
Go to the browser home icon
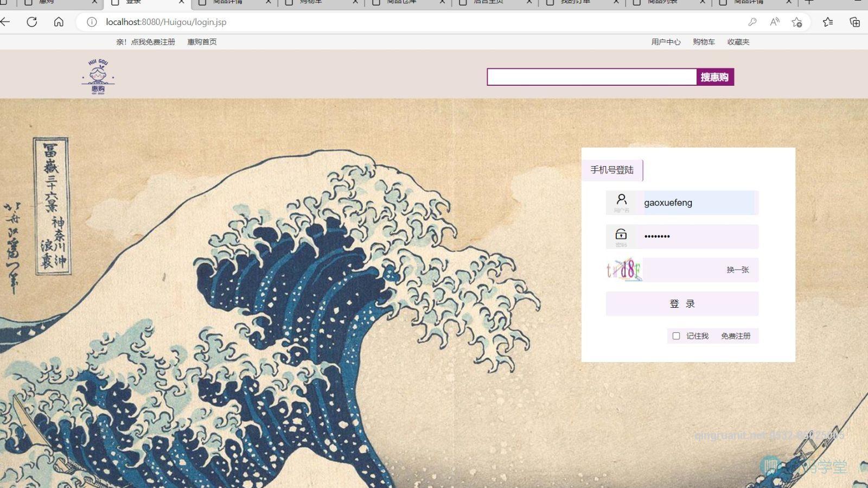(59, 22)
